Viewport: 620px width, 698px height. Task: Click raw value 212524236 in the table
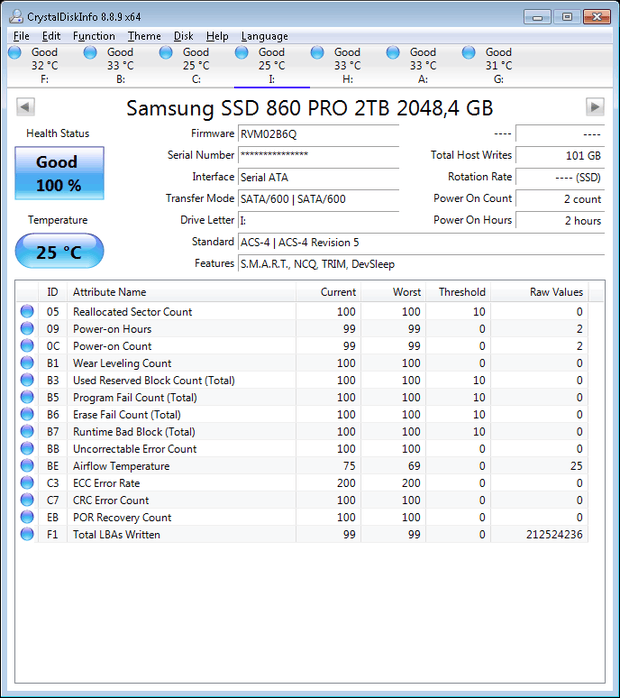[x=554, y=534]
